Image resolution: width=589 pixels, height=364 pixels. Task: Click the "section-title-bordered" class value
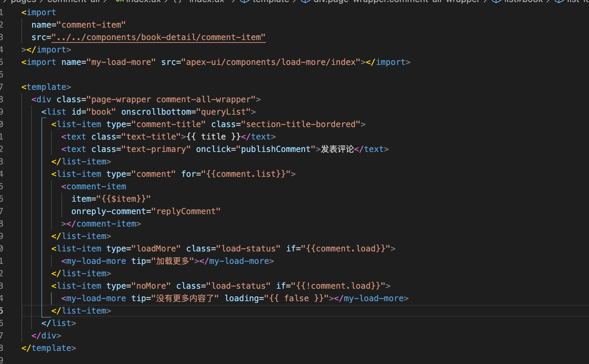pos(301,124)
